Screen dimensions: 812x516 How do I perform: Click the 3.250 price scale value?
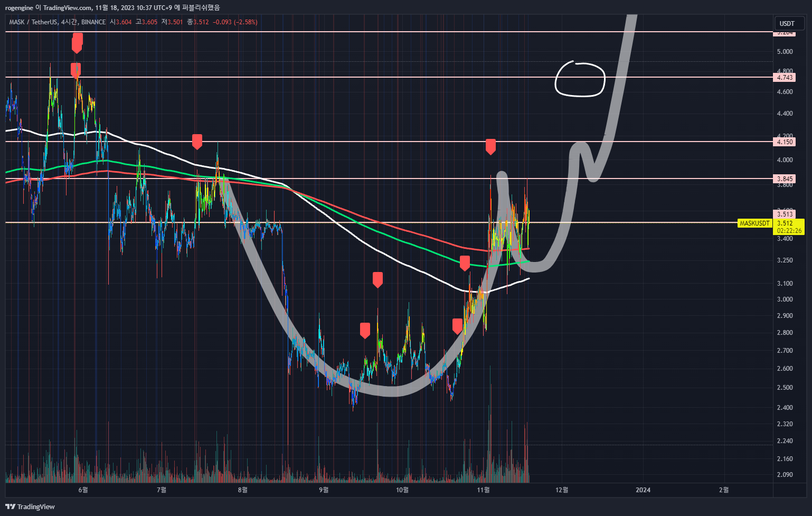[x=785, y=260]
